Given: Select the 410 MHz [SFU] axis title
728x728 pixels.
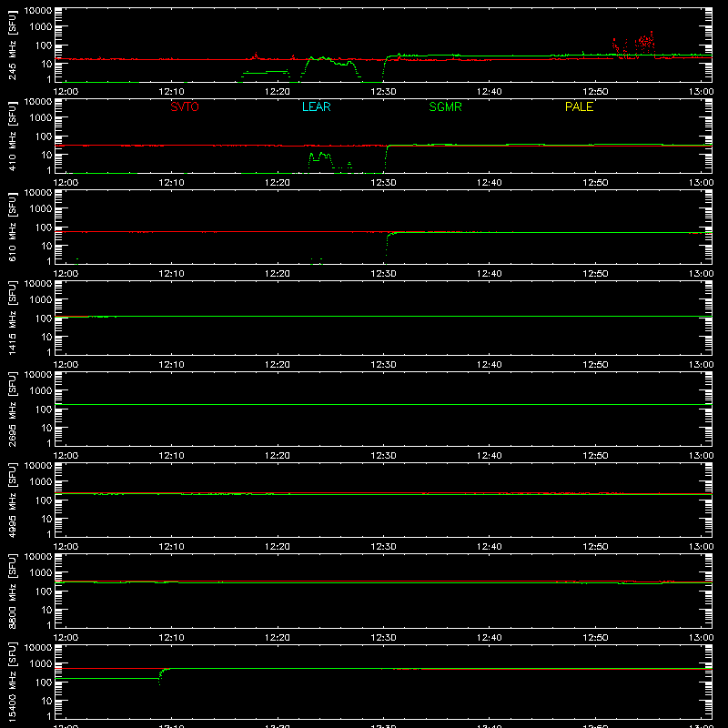Looking at the screenshot, I should (13, 136).
